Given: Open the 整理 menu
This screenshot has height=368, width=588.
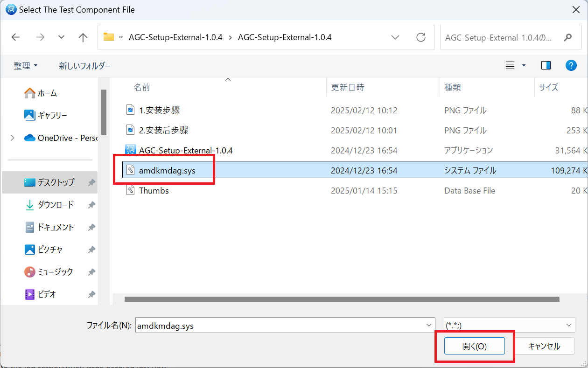Looking at the screenshot, I should point(25,66).
